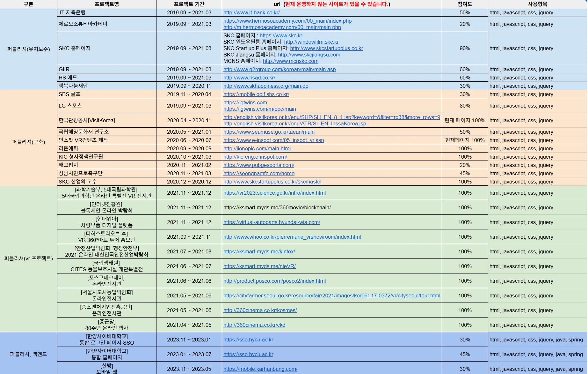Open the www.mcnskc.com link
The height and width of the screenshot is (374, 588).
[291, 61]
